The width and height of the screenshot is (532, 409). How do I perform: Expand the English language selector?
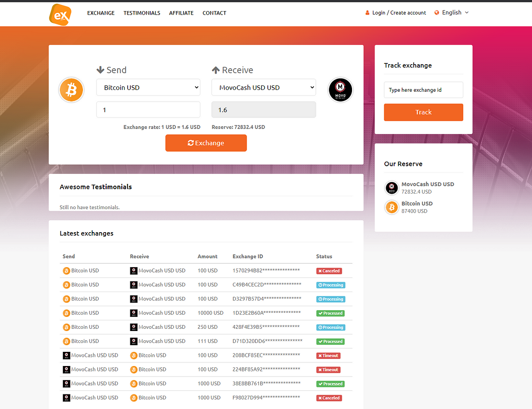pyautogui.click(x=452, y=13)
